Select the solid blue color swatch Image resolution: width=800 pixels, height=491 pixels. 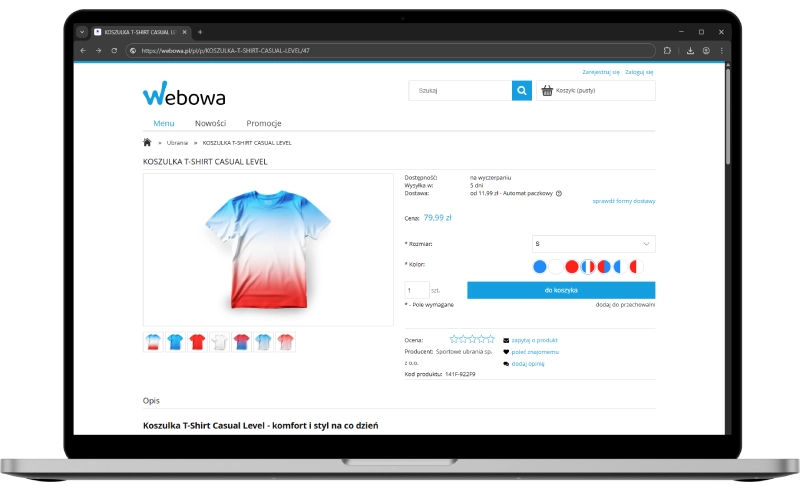pyautogui.click(x=539, y=266)
